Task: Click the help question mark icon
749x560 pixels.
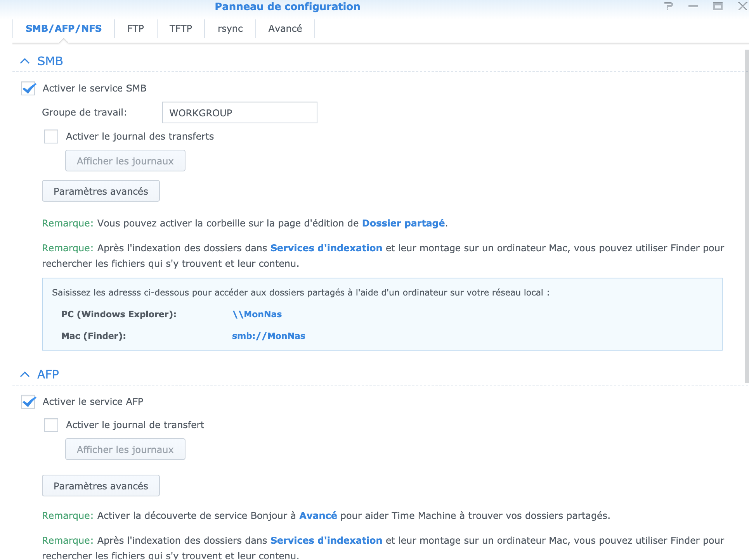Action: click(668, 6)
